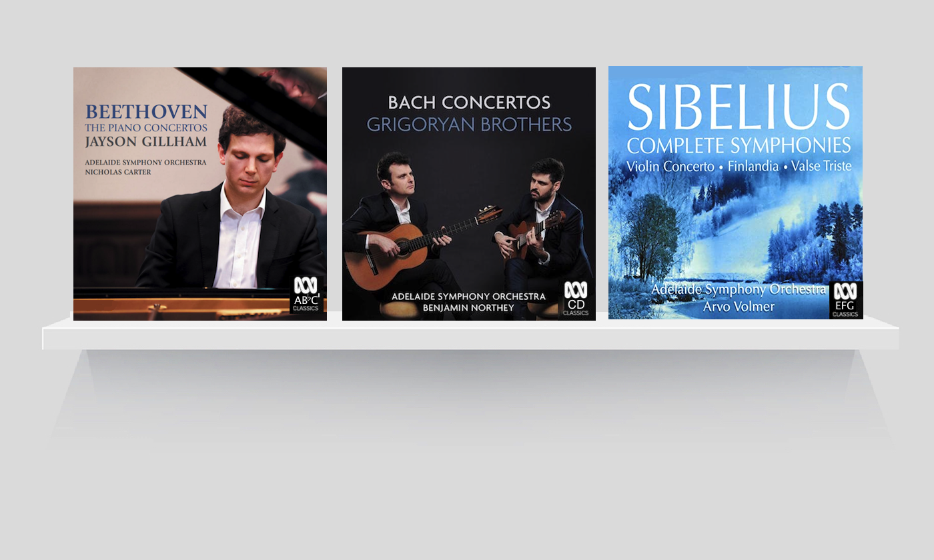Click THE PIANO CONCERTOS subtitle

(x=146, y=128)
